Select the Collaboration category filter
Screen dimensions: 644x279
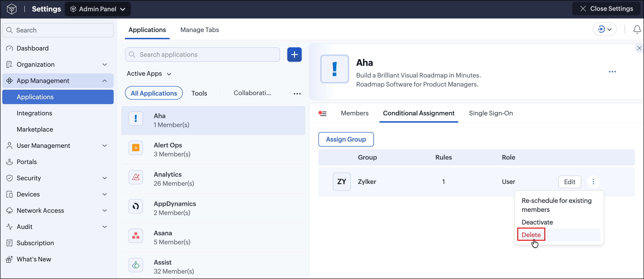click(252, 93)
